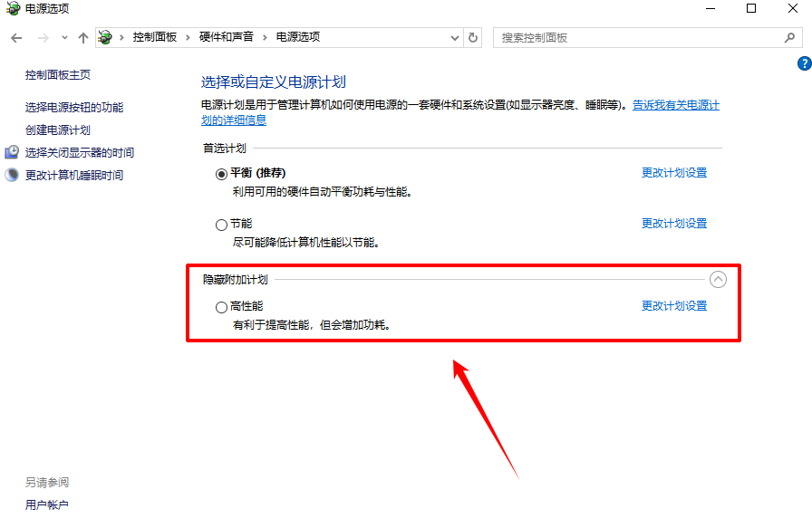Click the 首选计划 section label
812x528 pixels.
224,149
